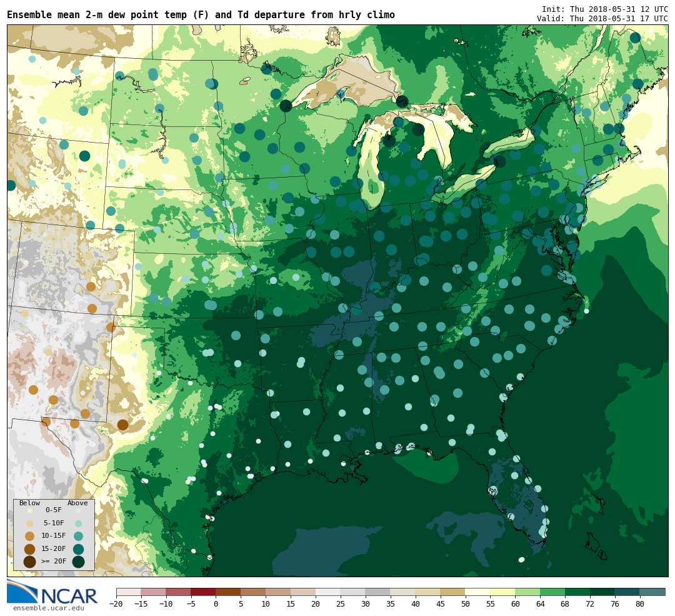Pick the light green swatch between 60 and 64
Viewport: 675px width, 616px height.
pos(527,592)
